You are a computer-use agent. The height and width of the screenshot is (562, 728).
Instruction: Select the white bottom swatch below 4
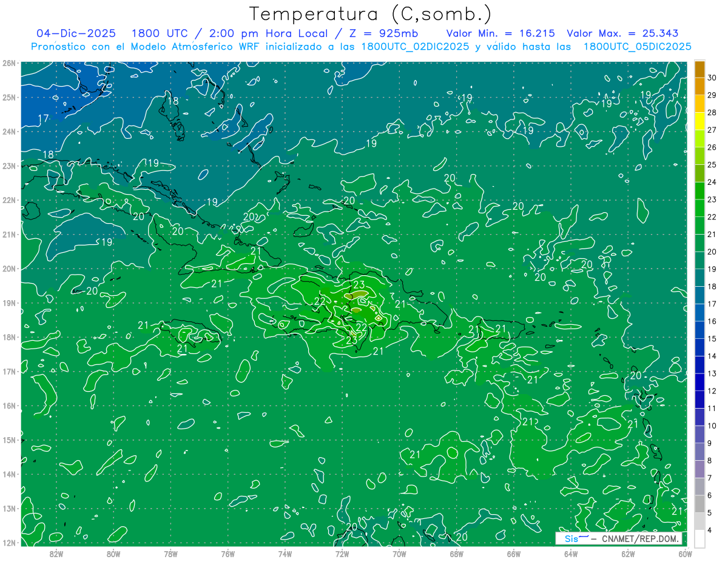pyautogui.click(x=699, y=538)
